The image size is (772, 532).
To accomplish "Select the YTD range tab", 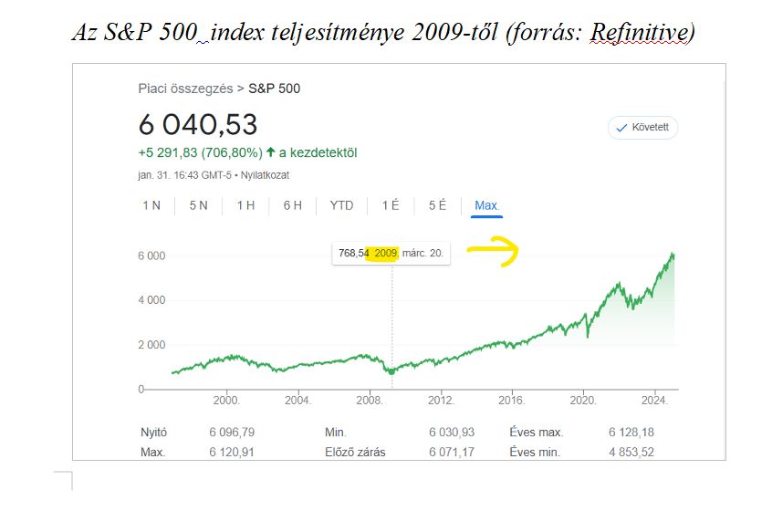I will pos(341,205).
